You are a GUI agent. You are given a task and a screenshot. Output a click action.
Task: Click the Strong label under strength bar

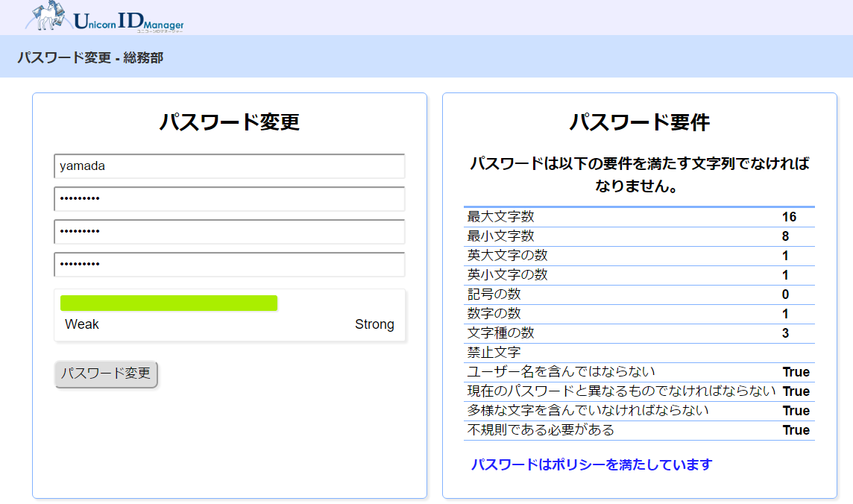coord(374,324)
